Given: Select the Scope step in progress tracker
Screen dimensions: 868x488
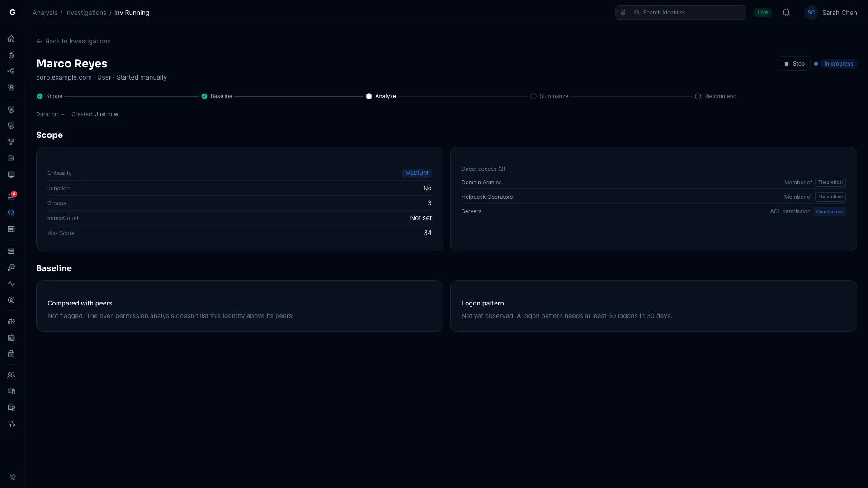Looking at the screenshot, I should 50,96.
